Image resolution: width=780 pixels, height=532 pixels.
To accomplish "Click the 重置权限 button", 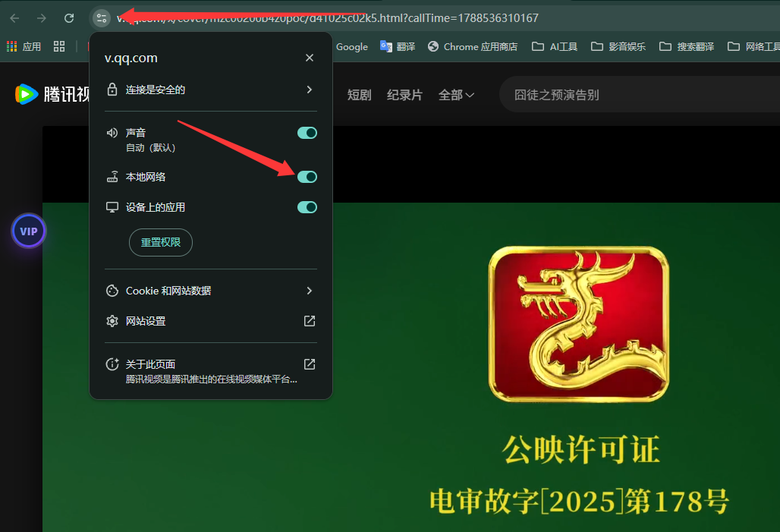I will (x=161, y=242).
